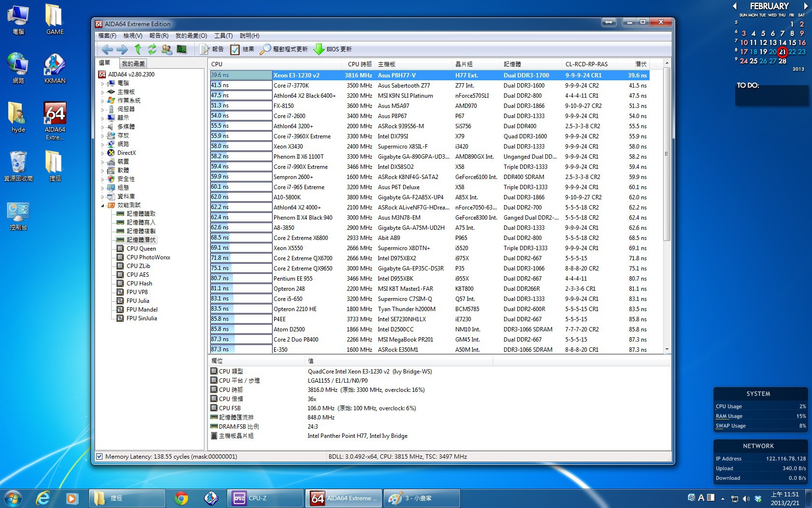The image size is (812, 508).
Task: Click the green Up arrow toolbar icon
Action: (x=138, y=49)
